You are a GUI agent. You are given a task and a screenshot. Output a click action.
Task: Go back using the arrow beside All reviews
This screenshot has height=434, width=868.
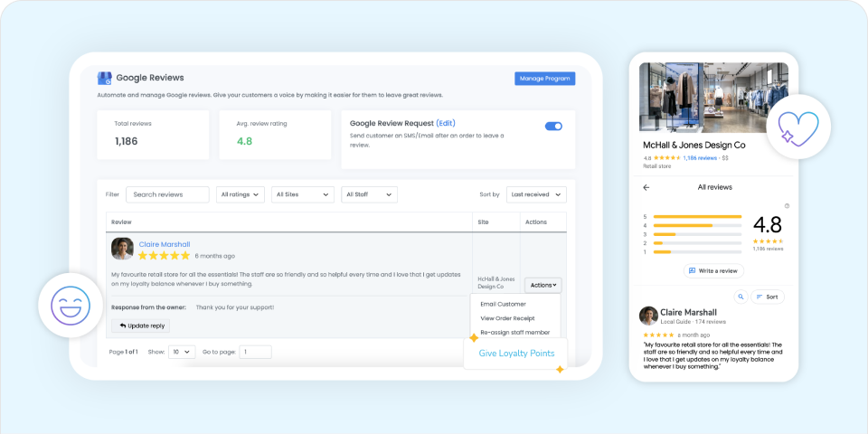point(646,188)
